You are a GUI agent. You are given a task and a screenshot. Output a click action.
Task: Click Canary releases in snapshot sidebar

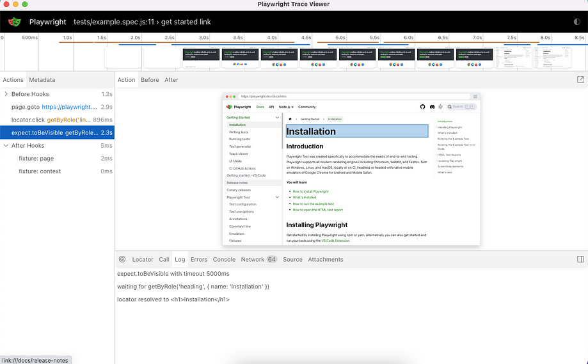(x=239, y=190)
